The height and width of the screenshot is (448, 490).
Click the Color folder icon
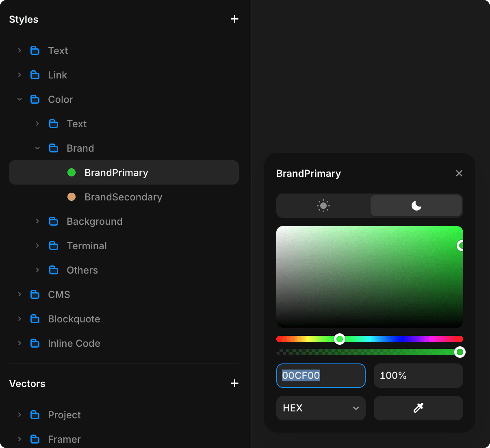click(35, 99)
